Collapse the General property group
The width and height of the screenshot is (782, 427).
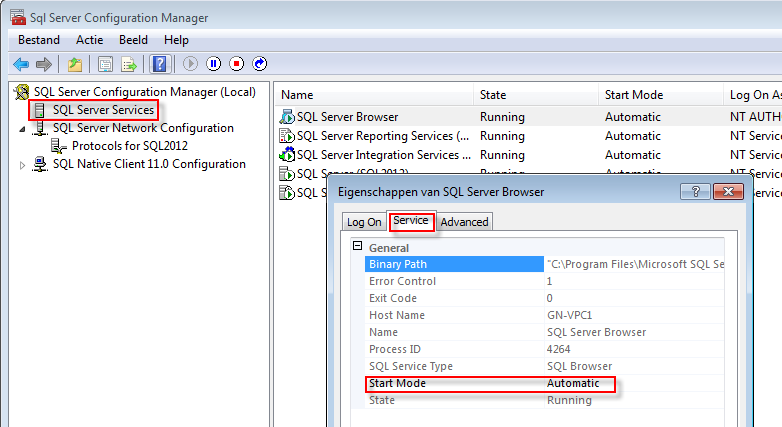click(x=357, y=246)
